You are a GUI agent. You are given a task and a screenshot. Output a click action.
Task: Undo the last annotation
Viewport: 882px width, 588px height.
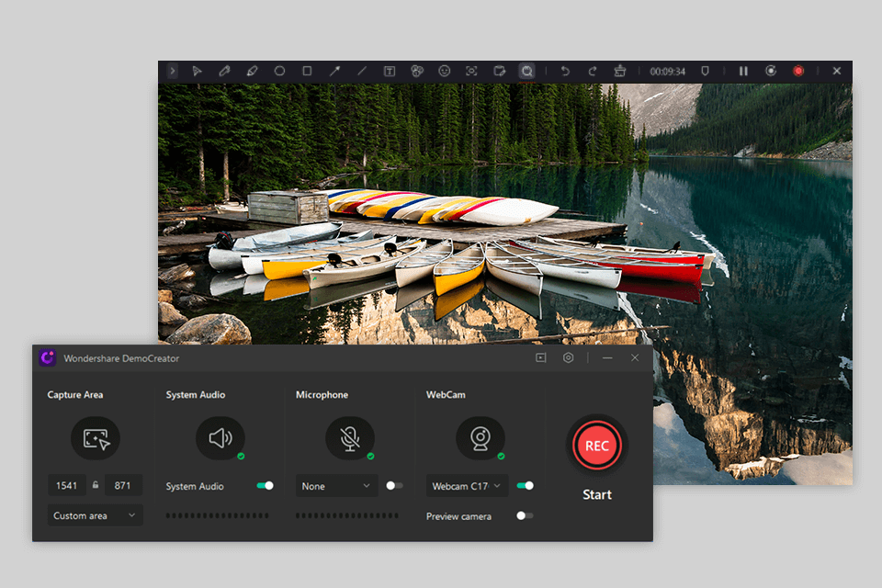[565, 72]
